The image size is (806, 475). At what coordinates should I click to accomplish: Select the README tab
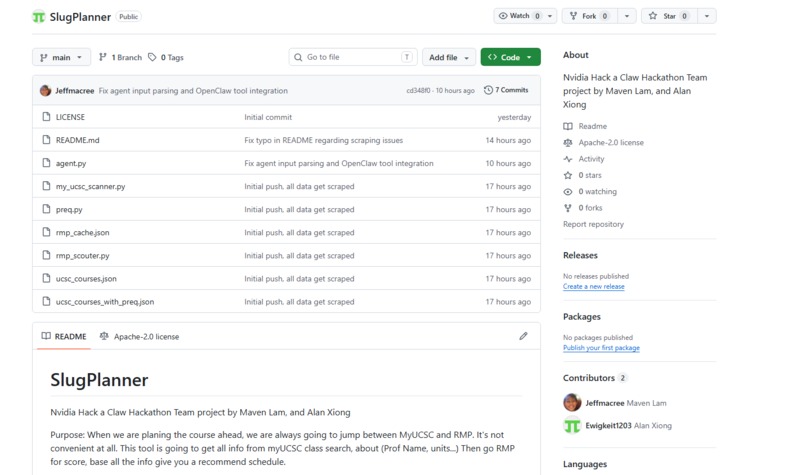[64, 336]
